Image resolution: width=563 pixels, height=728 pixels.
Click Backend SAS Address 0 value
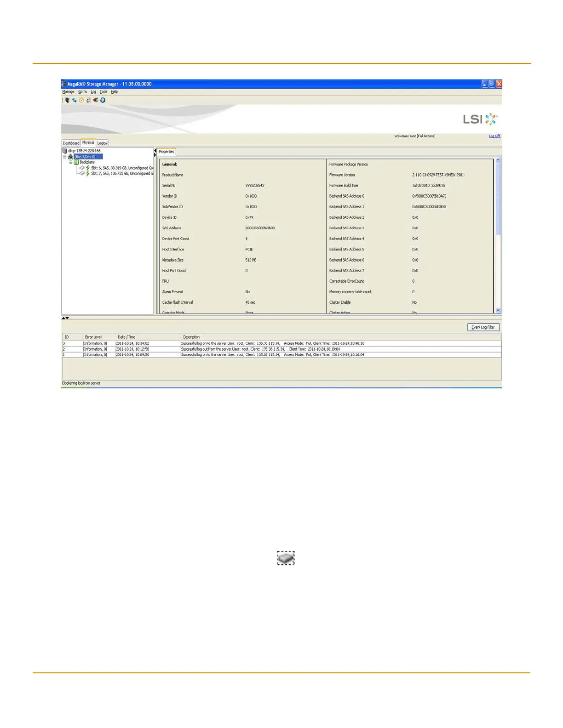click(429, 196)
